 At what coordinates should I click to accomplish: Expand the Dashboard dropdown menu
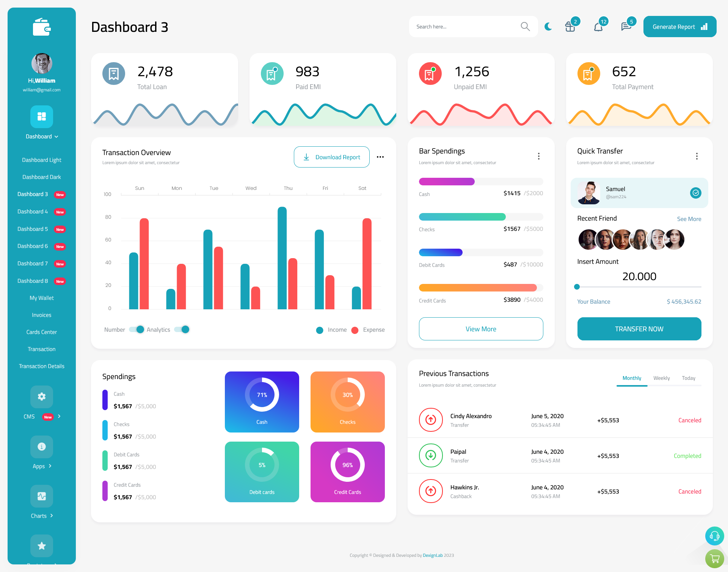pyautogui.click(x=42, y=138)
